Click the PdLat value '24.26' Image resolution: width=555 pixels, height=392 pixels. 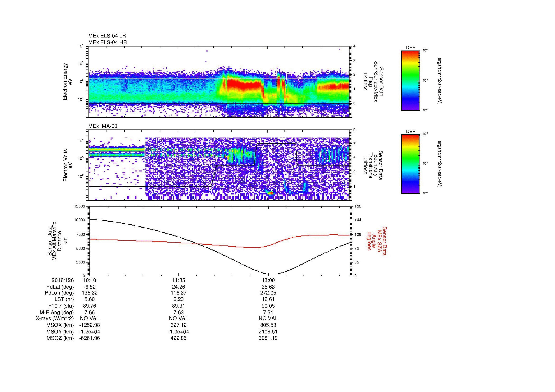[179, 287]
